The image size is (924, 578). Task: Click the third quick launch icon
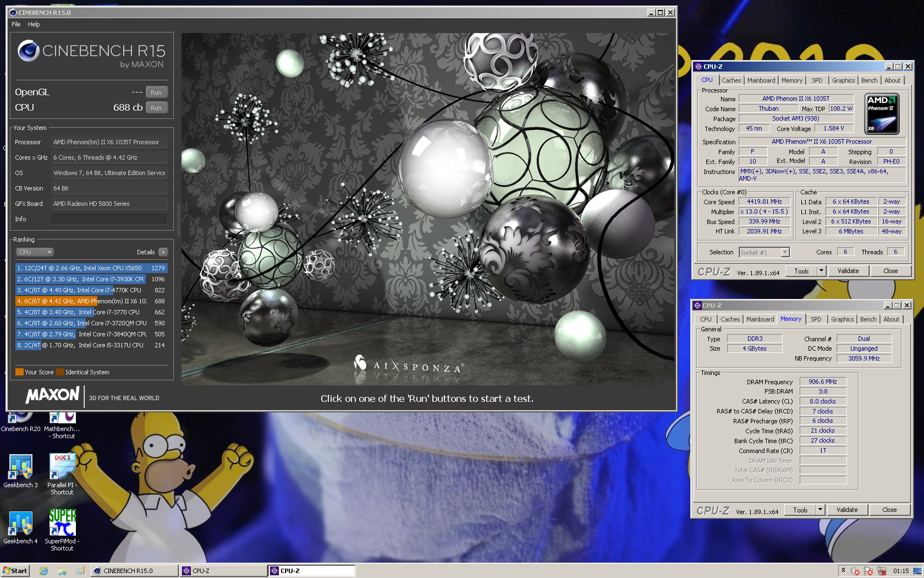pyautogui.click(x=80, y=571)
